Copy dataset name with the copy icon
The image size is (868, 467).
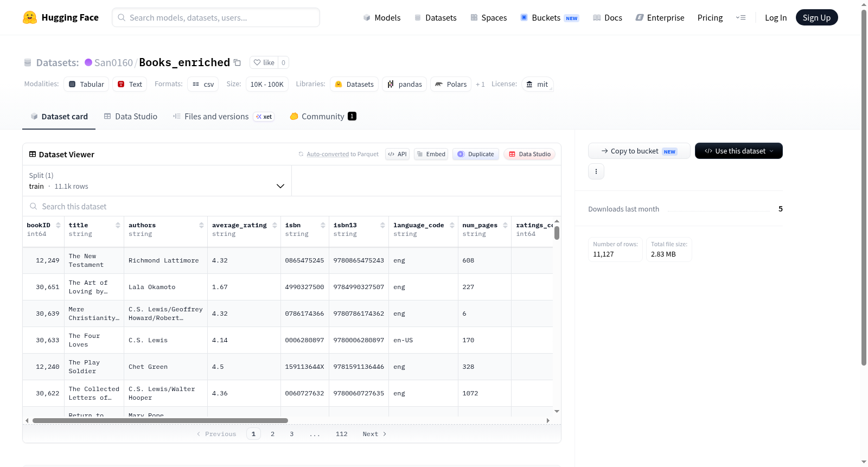click(x=237, y=62)
